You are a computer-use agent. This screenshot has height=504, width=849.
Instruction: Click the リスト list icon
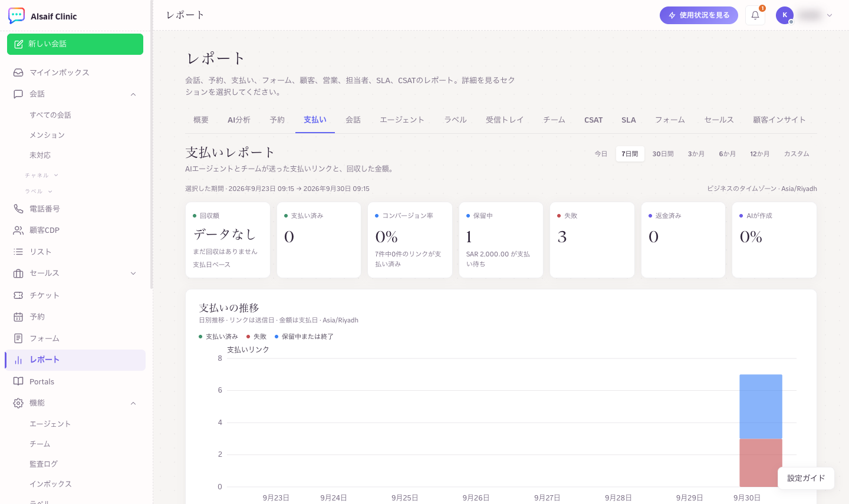(18, 252)
